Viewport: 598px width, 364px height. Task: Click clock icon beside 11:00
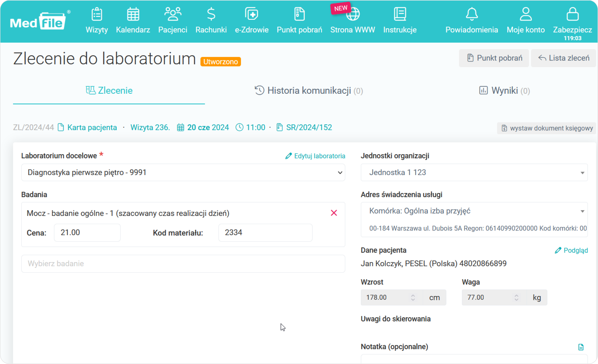click(x=239, y=127)
